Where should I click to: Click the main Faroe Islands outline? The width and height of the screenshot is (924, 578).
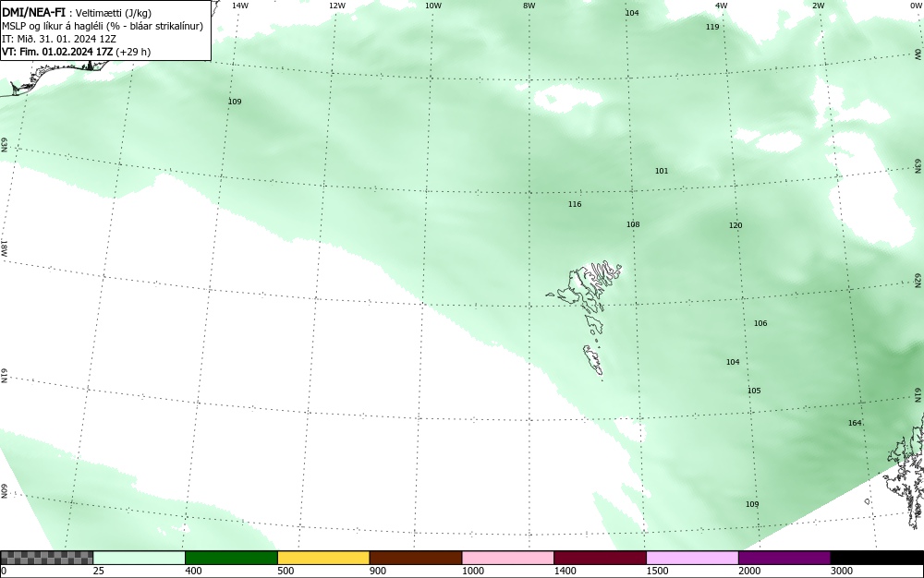tap(585, 286)
